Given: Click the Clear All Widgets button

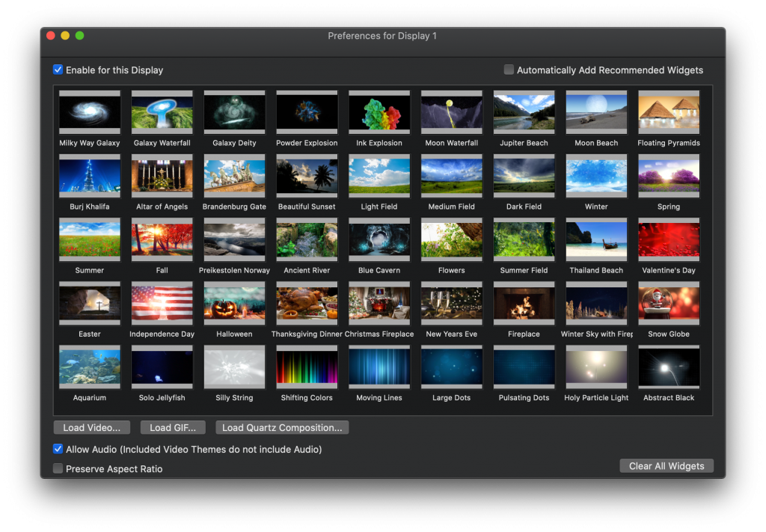Looking at the screenshot, I should click(x=667, y=465).
